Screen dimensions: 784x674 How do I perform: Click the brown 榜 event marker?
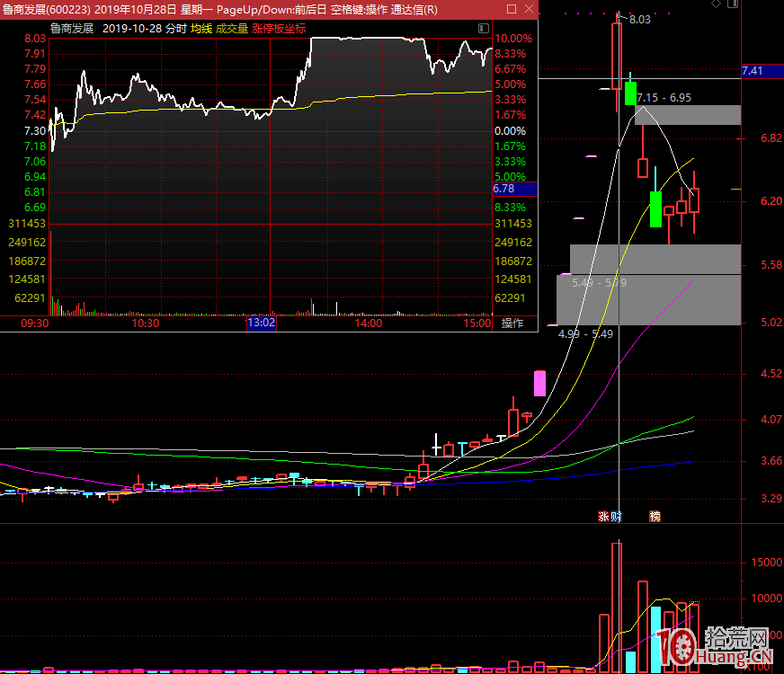tap(655, 516)
